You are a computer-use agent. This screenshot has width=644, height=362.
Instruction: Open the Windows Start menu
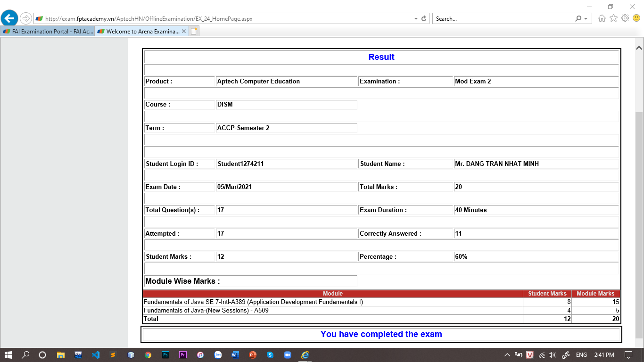[x=8, y=354]
